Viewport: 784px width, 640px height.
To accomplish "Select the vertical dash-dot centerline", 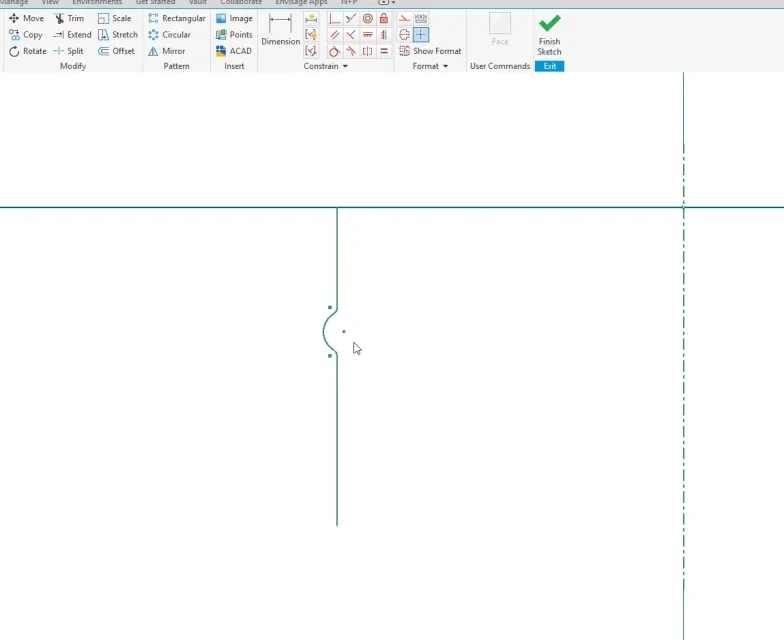I will [684, 365].
